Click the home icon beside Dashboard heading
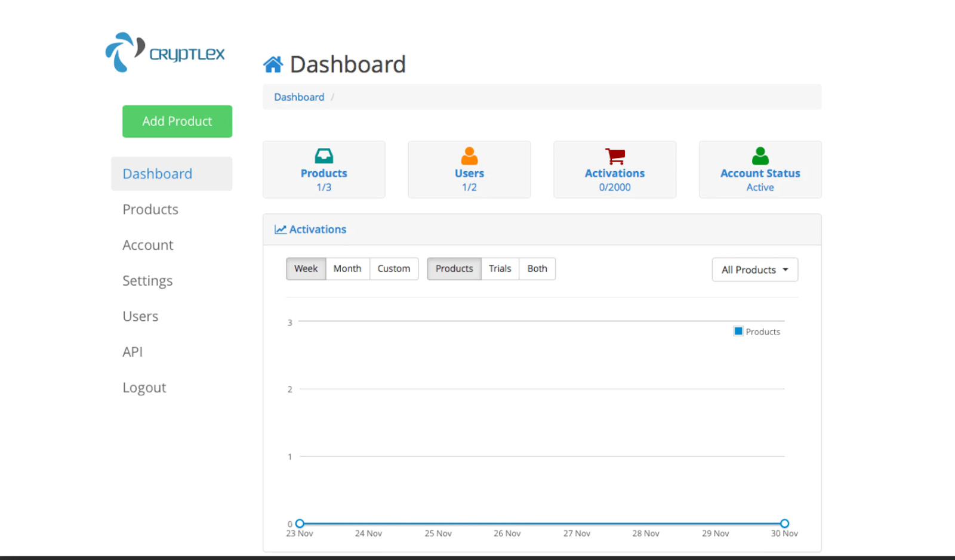 click(x=273, y=63)
